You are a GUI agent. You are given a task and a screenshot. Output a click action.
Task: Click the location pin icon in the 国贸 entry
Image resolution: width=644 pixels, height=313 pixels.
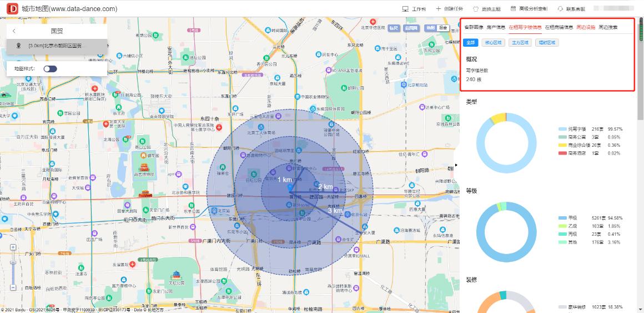tap(19, 46)
